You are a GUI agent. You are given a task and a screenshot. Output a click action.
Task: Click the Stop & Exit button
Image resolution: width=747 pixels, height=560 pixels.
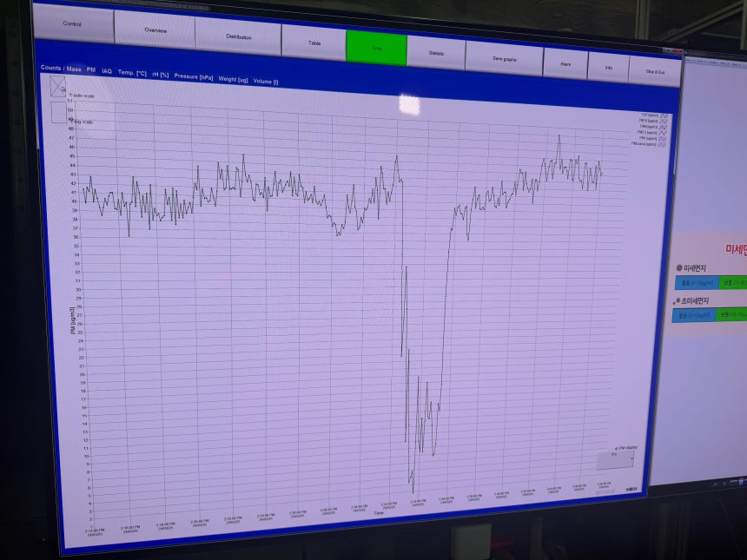click(655, 71)
